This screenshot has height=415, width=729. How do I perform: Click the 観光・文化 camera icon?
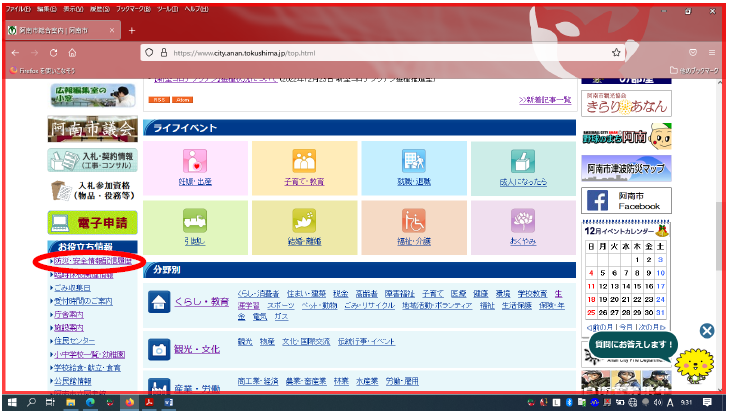click(x=159, y=349)
